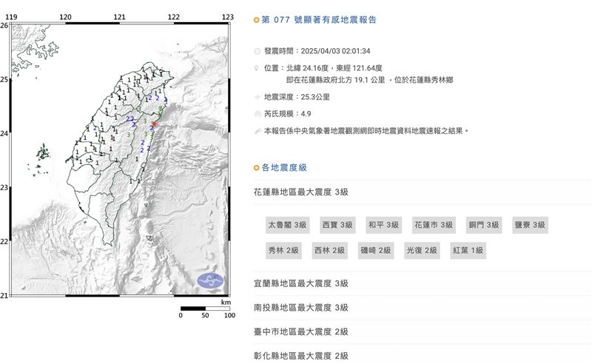Select the 紅葉 1級 station tag
The height and width of the screenshot is (364, 592).
(468, 250)
